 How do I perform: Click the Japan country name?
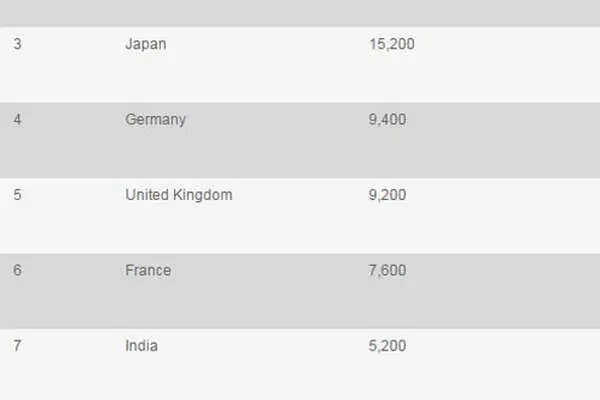pos(146,44)
